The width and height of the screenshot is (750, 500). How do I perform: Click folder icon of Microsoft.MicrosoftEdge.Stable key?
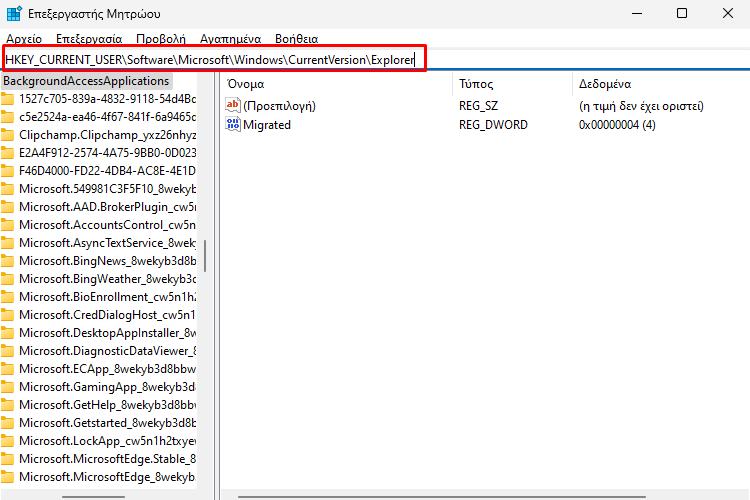[x=7, y=459]
